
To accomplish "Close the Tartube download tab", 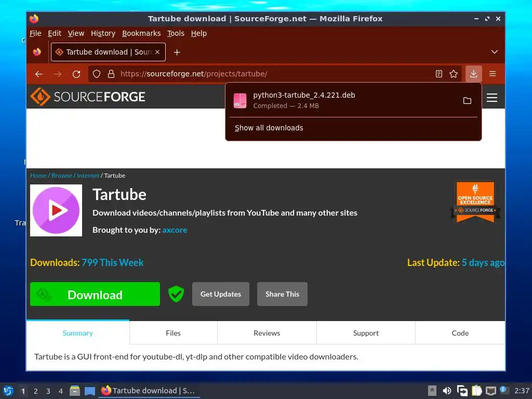I will coord(157,52).
